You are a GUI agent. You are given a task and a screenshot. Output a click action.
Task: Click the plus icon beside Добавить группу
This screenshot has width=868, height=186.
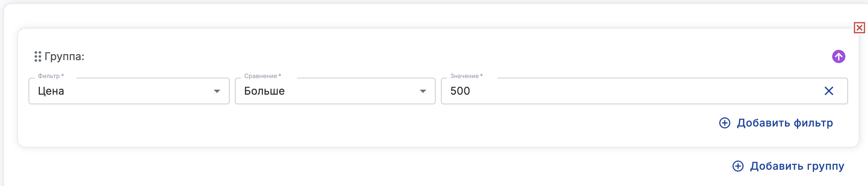(738, 166)
